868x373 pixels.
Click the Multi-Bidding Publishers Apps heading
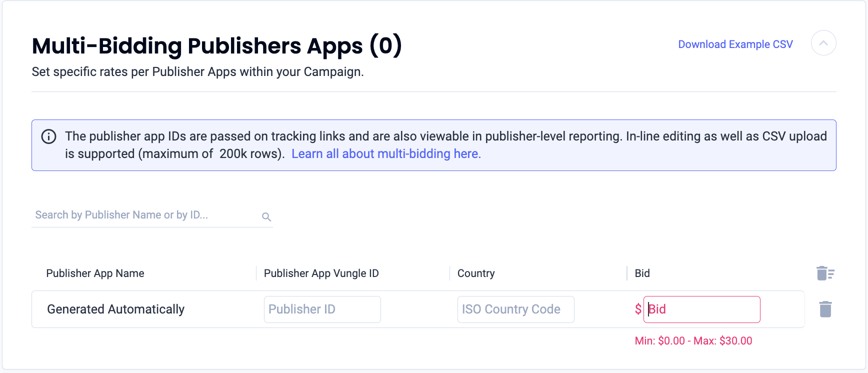pyautogui.click(x=217, y=45)
